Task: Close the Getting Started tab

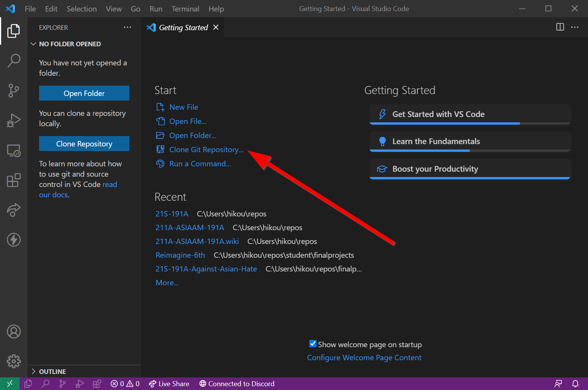Action: (x=216, y=27)
